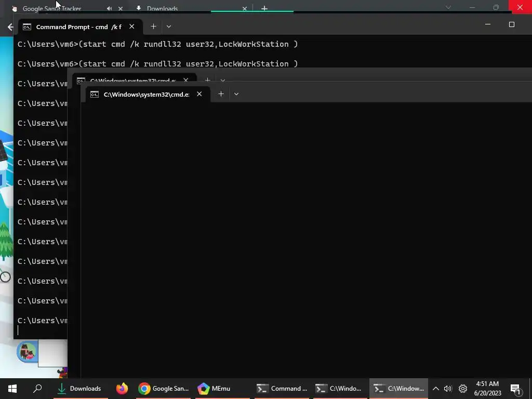Switch to Google Santa Tracker Chrome taskbar item
The image size is (532, 399).
click(164, 389)
